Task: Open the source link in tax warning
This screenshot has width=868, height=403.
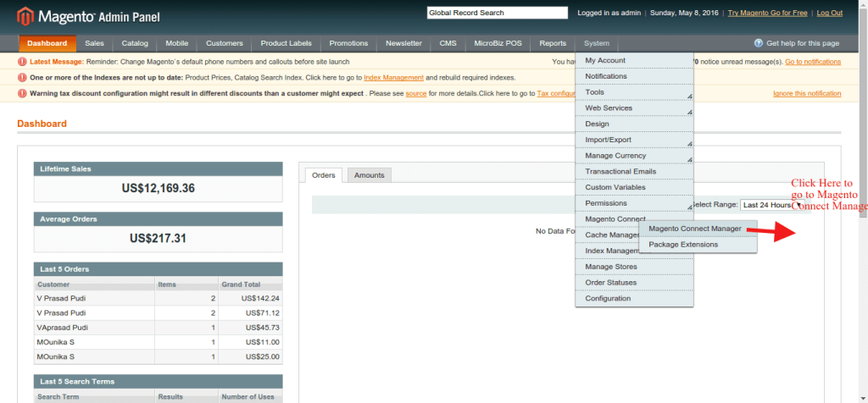Action: tap(415, 93)
